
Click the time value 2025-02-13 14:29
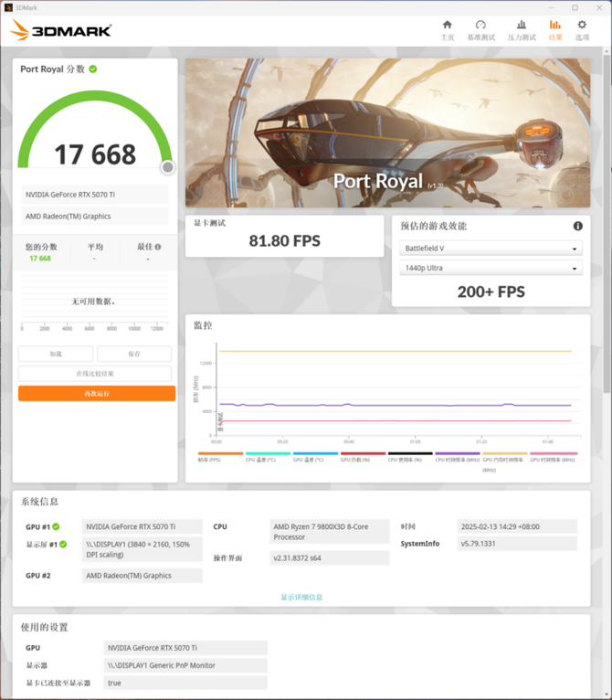click(x=517, y=526)
